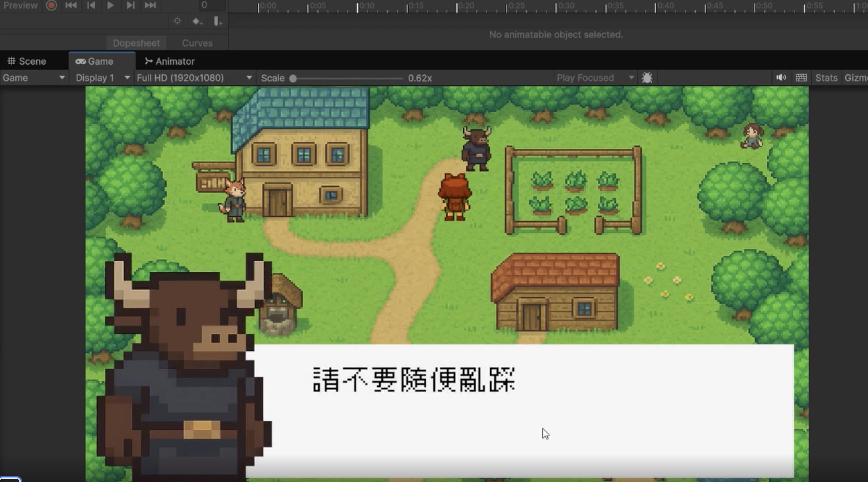Toggle the shortcuts keyboard icon
Image resolution: width=868 pixels, height=482 pixels.
801,78
